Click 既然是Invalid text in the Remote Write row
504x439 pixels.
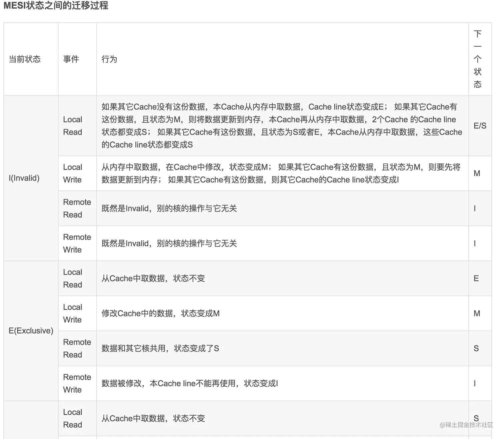click(x=169, y=244)
